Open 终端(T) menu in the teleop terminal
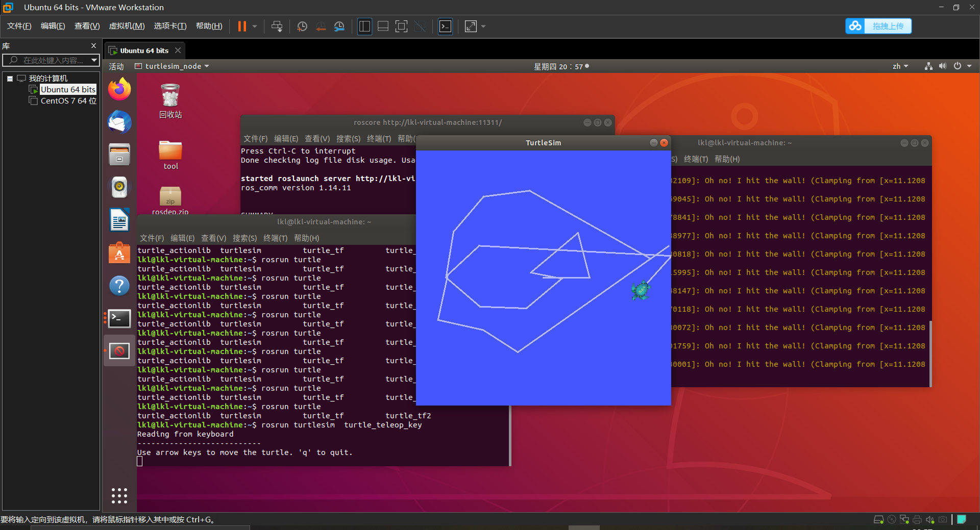The image size is (980, 530). [x=275, y=238]
